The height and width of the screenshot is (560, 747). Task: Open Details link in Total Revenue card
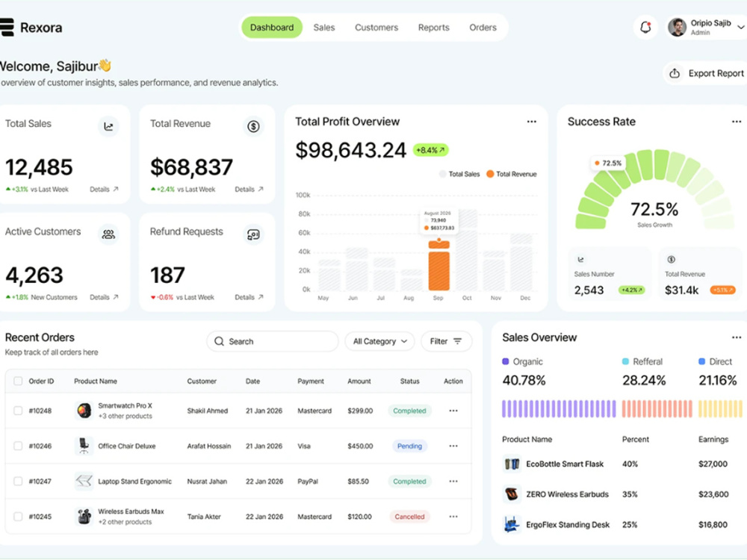pyautogui.click(x=249, y=189)
